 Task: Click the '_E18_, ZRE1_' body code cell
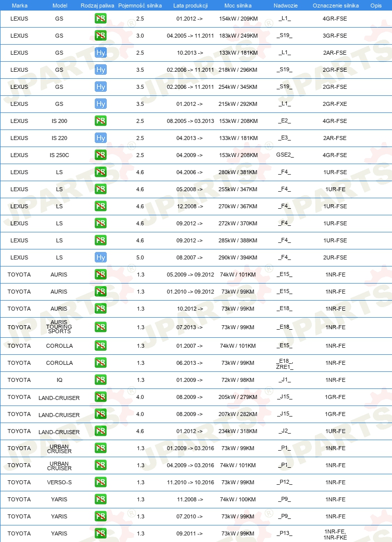(285, 364)
